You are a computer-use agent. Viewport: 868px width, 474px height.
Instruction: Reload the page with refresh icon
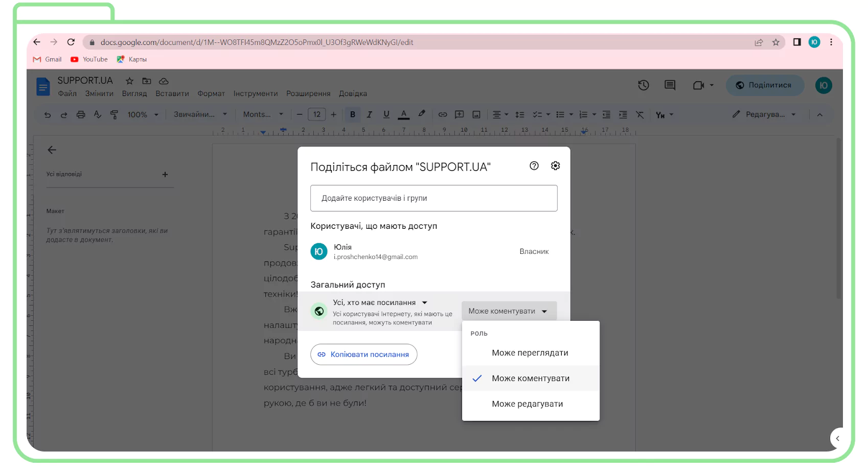(71, 42)
